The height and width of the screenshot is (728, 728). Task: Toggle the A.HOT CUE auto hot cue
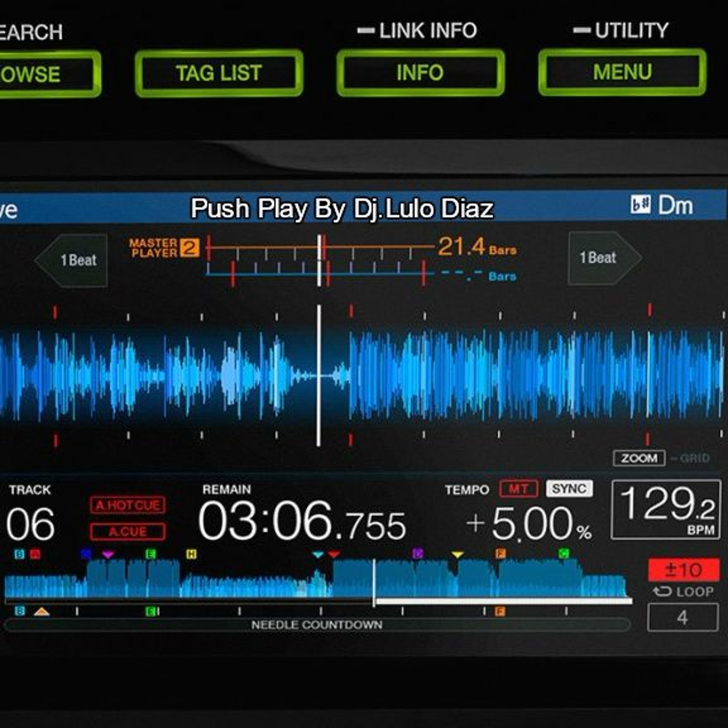tap(127, 505)
